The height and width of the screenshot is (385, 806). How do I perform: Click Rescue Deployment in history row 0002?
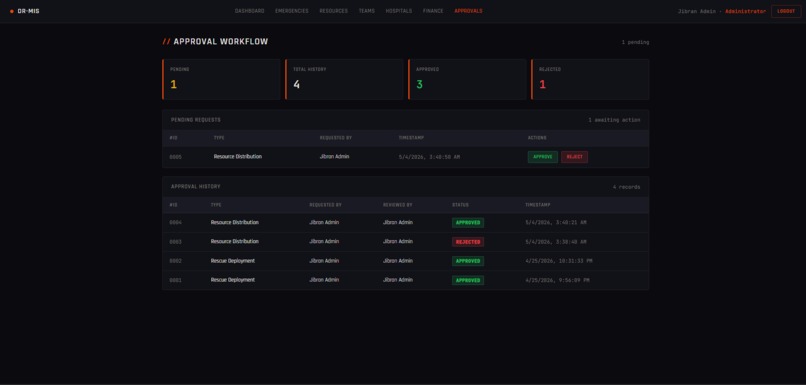tap(233, 261)
